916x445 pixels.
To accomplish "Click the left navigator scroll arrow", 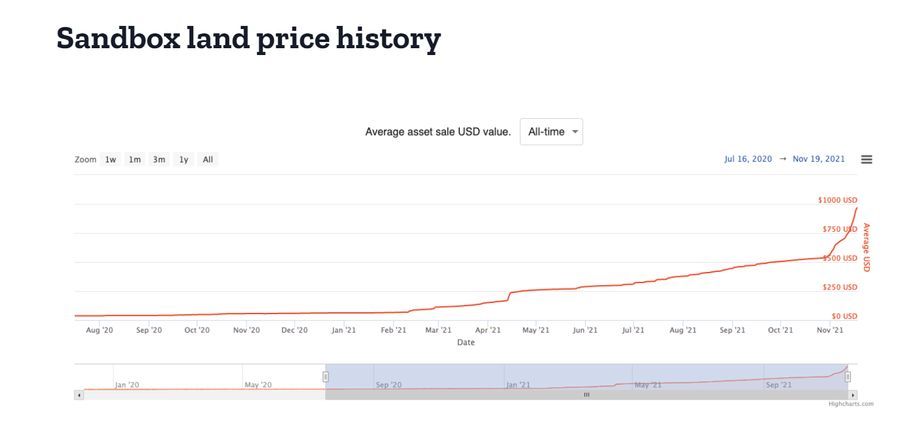I will (78, 395).
